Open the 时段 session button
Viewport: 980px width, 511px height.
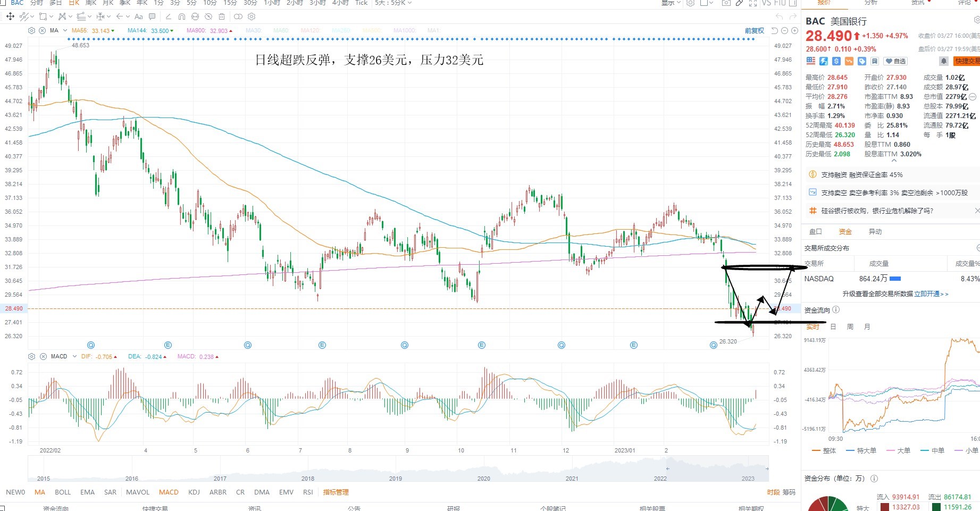coord(773,492)
